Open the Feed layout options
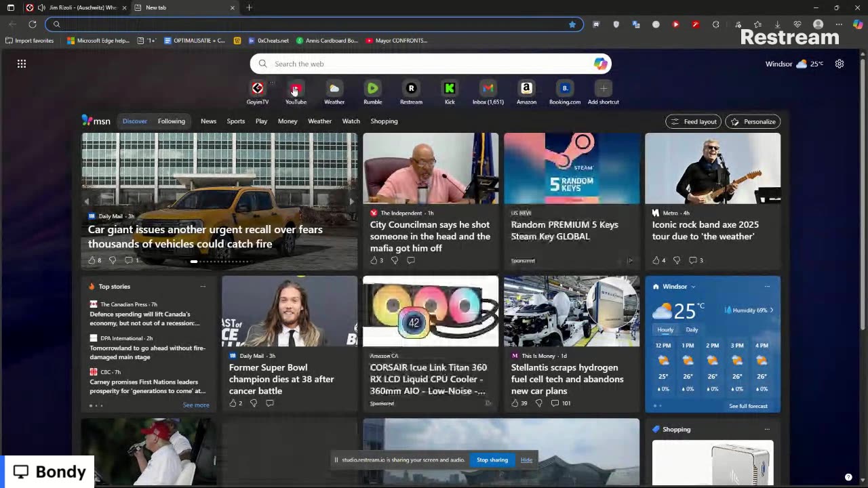This screenshot has width=868, height=488. coord(694,121)
